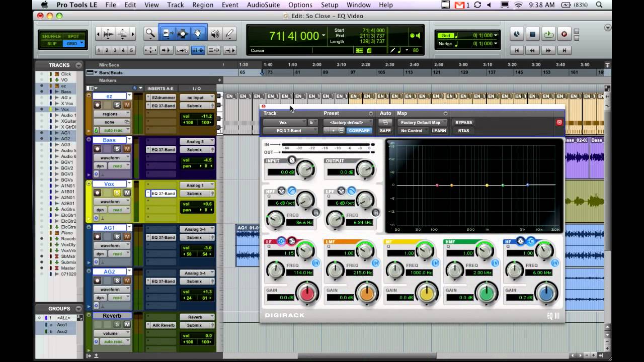Click the Zoom Toggle button
644x362 pixels.
pyautogui.click(x=150, y=50)
